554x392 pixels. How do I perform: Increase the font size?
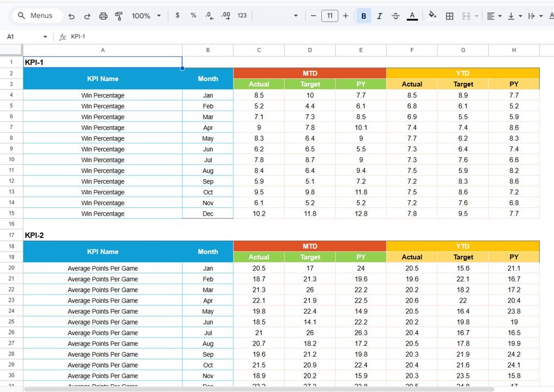[x=346, y=15]
